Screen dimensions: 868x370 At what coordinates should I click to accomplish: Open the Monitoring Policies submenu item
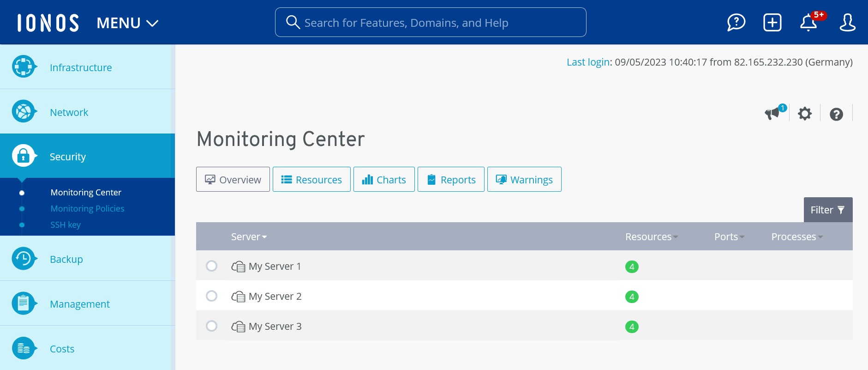click(87, 208)
